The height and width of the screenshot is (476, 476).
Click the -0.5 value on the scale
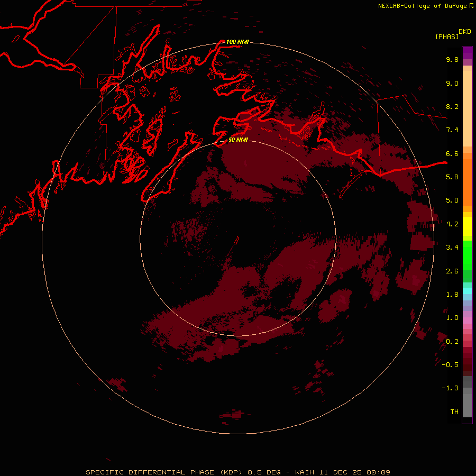click(450, 365)
